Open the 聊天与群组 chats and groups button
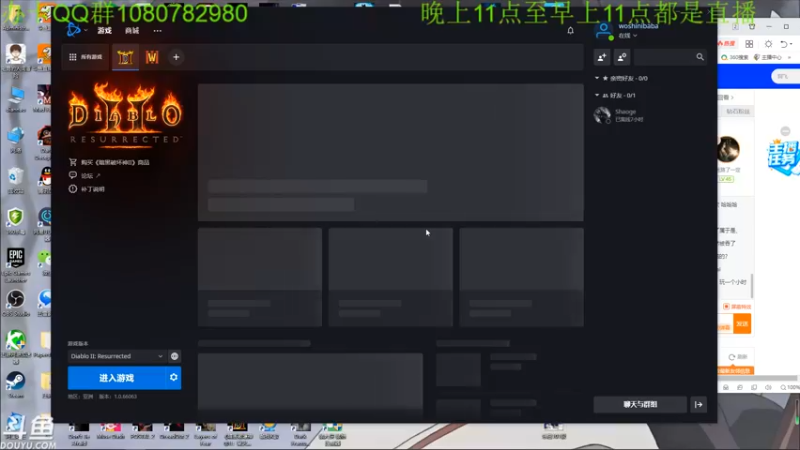Image resolution: width=800 pixels, height=450 pixels. 640,405
